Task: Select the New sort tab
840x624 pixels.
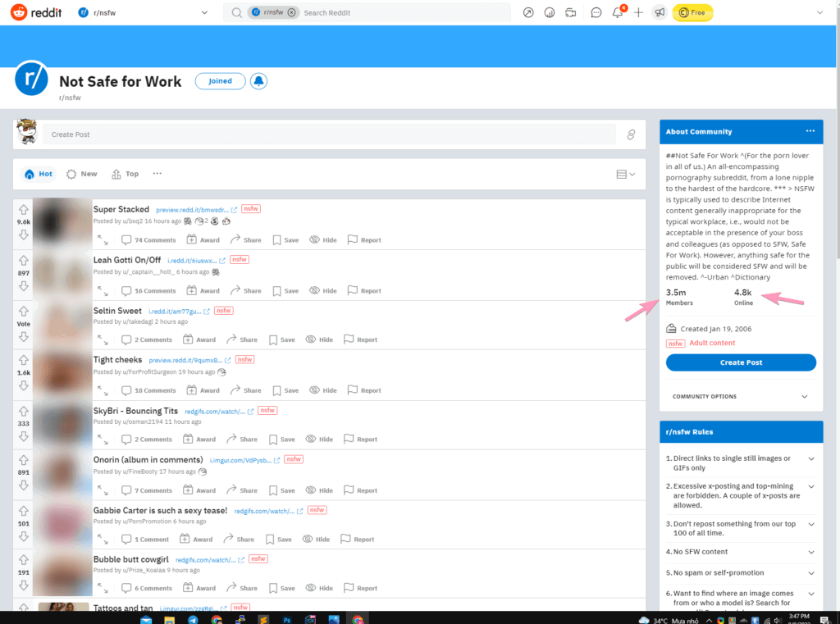Action: pyautogui.click(x=82, y=174)
